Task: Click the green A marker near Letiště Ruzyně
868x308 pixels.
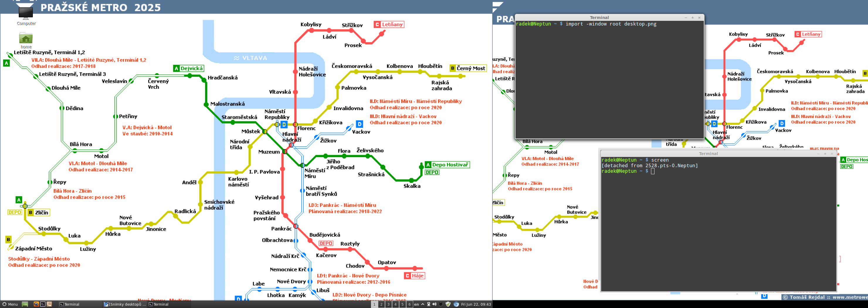Action: (x=6, y=63)
